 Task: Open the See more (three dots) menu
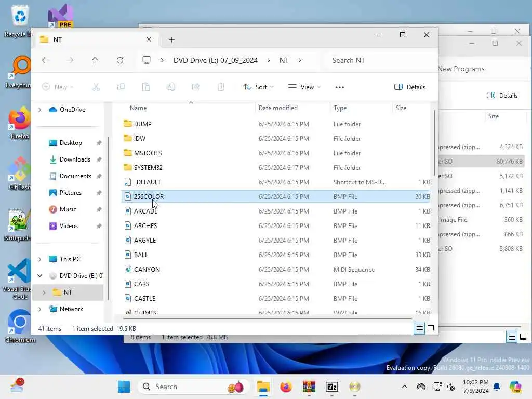tap(340, 87)
